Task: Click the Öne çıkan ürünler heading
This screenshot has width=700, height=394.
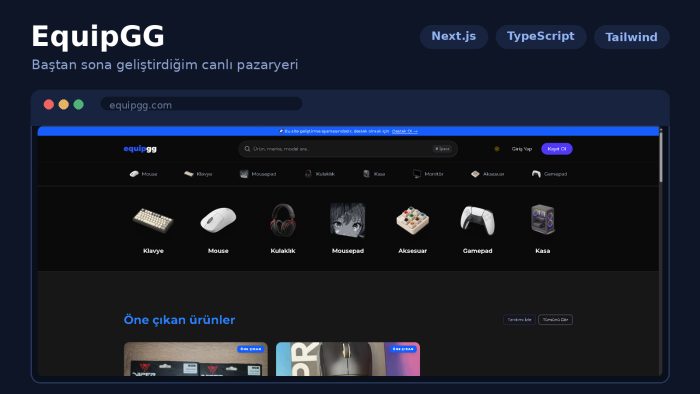Action: (179, 320)
